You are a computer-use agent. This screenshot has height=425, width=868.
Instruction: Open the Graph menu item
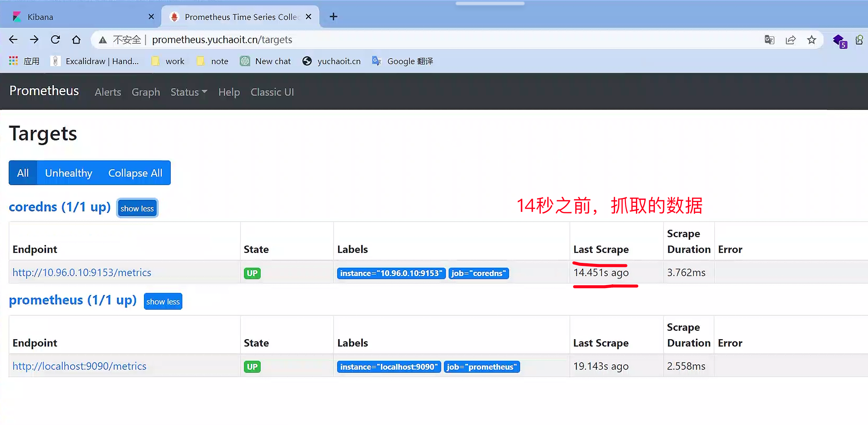tap(146, 92)
